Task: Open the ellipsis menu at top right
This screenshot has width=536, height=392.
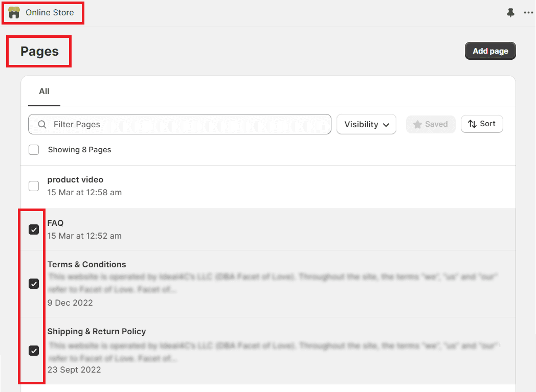Action: tap(528, 12)
